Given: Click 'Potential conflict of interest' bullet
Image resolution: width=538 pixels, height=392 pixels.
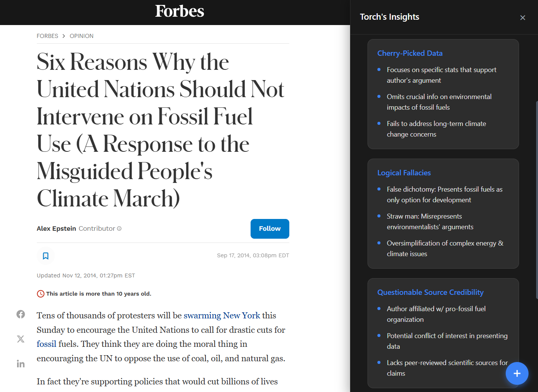Looking at the screenshot, I should pos(447,341).
